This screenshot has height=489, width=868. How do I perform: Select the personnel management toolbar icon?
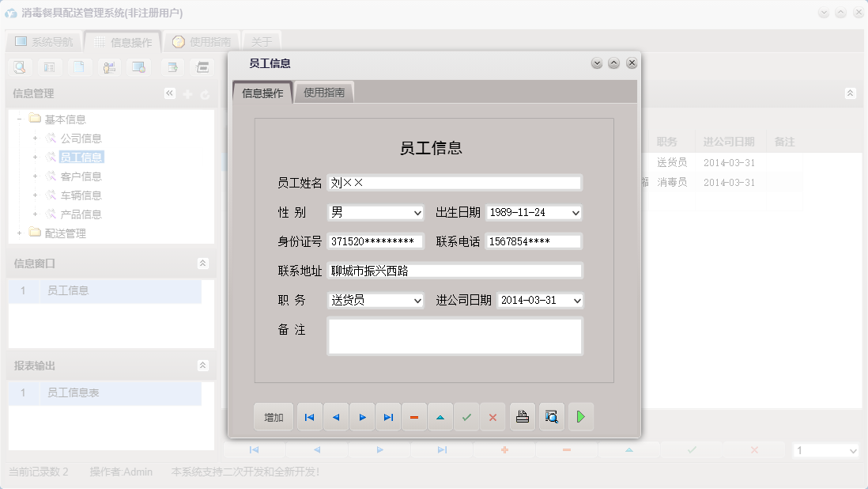pyautogui.click(x=109, y=67)
